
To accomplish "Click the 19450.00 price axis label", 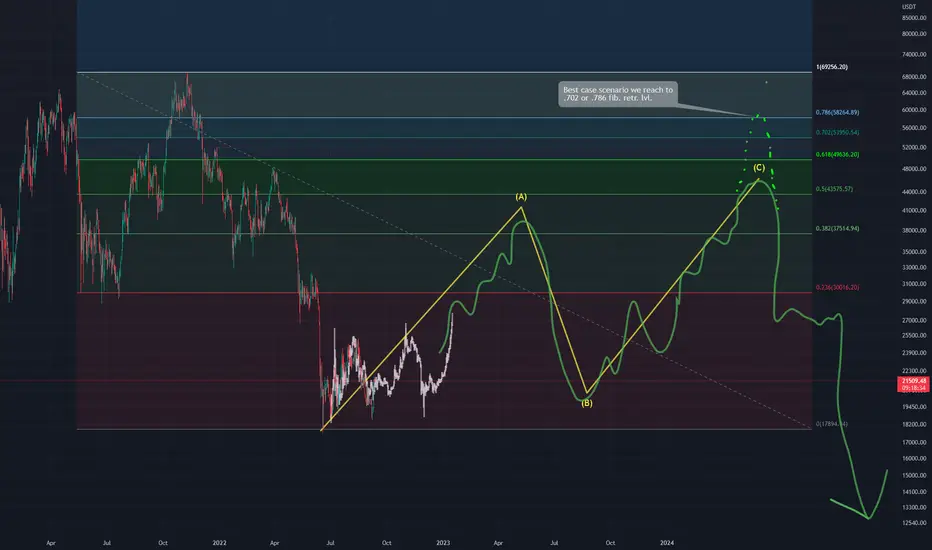I will click(x=914, y=407).
